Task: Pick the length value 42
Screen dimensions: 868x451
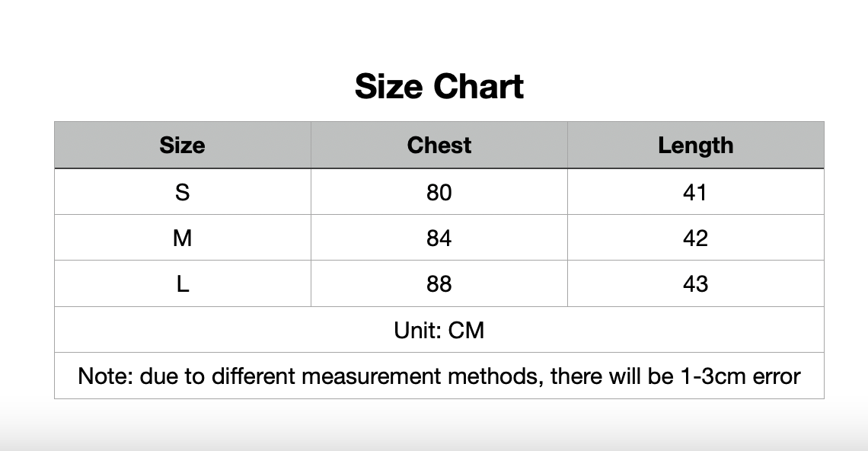Action: 696,238
